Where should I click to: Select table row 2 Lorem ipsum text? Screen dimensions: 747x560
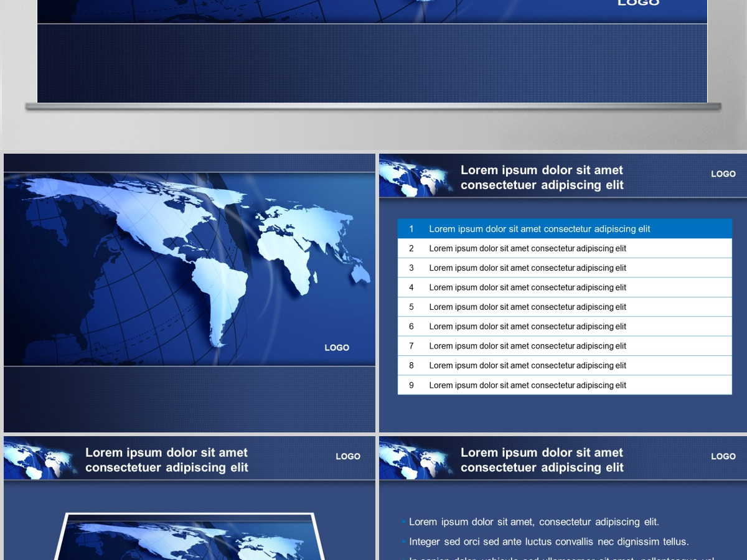tap(527, 248)
